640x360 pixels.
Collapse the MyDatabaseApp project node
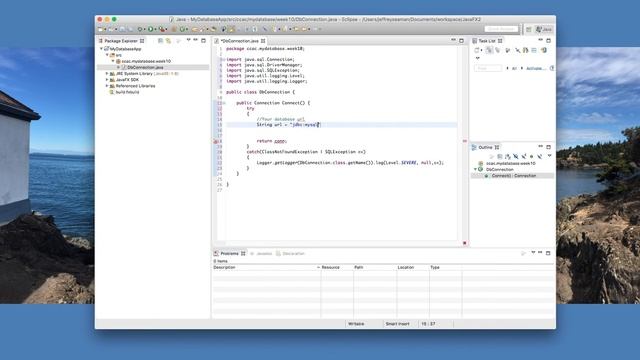coord(102,49)
